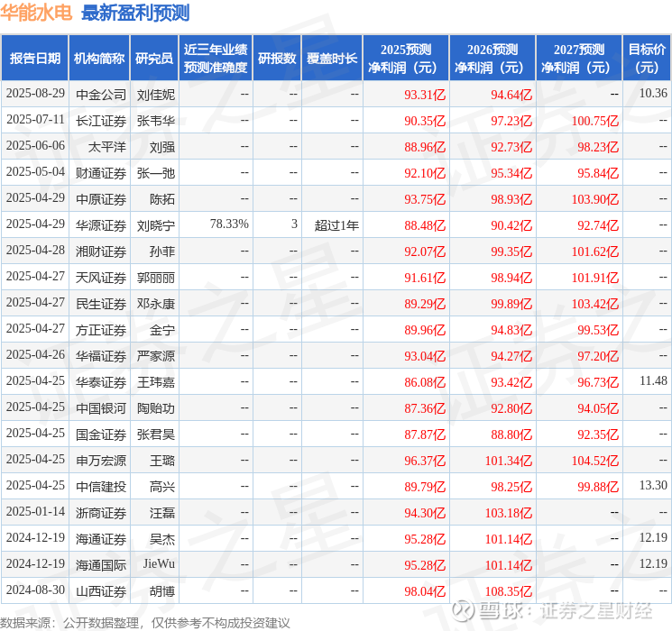
Task: Click the 108.35亿 forecast value
Action: point(509,591)
